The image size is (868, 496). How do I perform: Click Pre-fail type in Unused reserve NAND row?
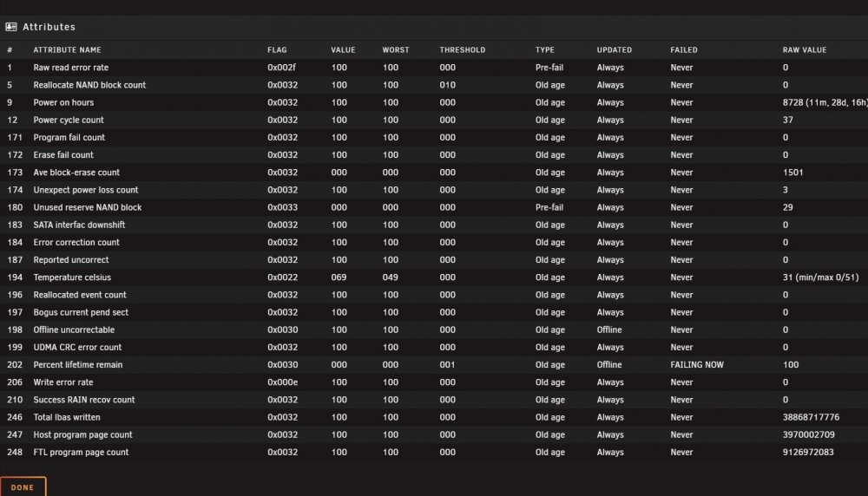tap(549, 207)
